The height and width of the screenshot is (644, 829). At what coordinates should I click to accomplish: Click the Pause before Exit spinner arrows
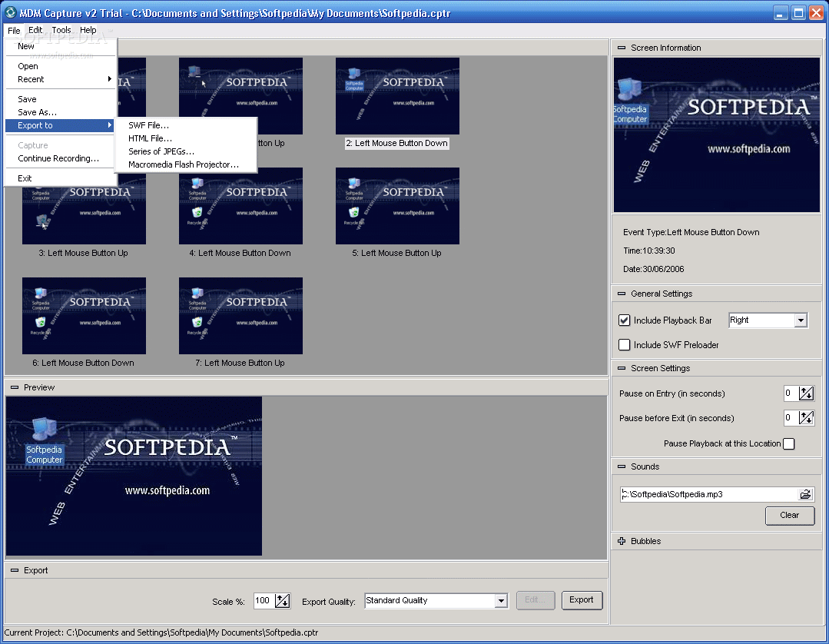pyautogui.click(x=806, y=418)
